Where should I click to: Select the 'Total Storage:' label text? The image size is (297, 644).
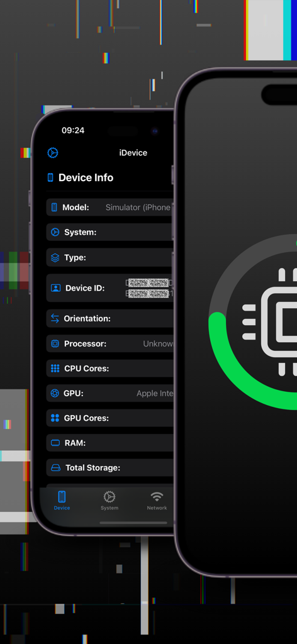pos(93,468)
